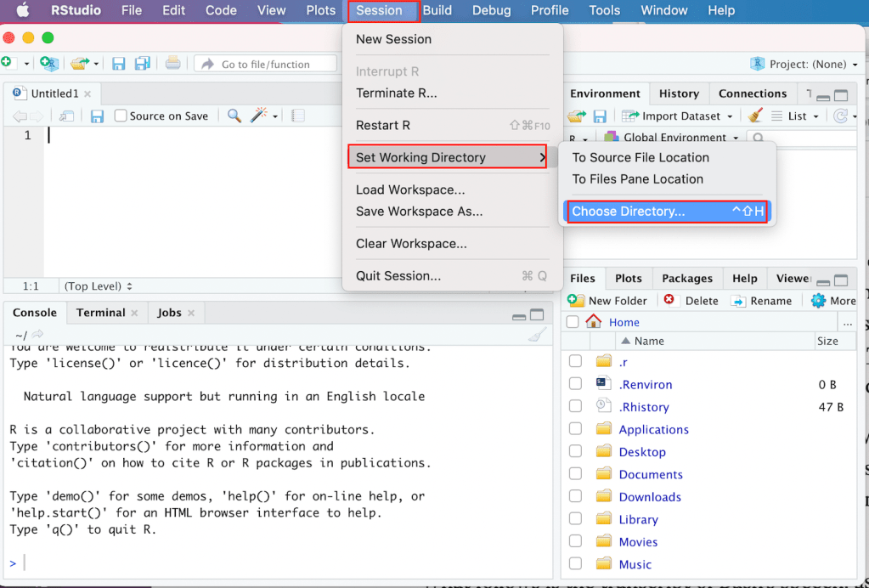The image size is (869, 588).
Task: Tick the Applications folder checkbox
Action: coord(575,429)
